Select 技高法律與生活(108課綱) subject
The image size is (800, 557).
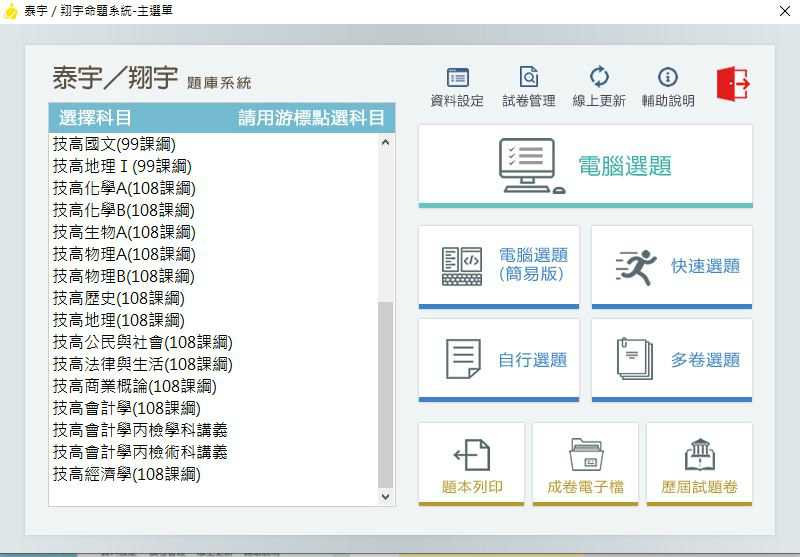213,364
